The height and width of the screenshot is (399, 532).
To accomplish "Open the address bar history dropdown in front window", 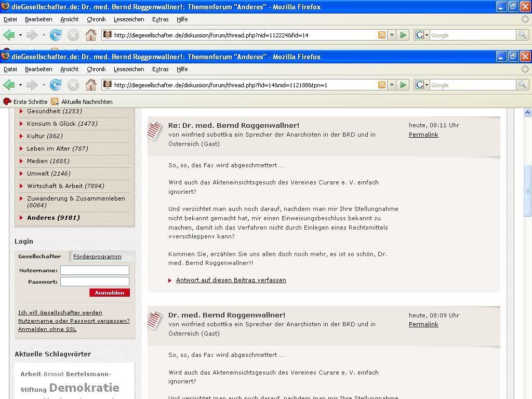I will pyautogui.click(x=392, y=85).
